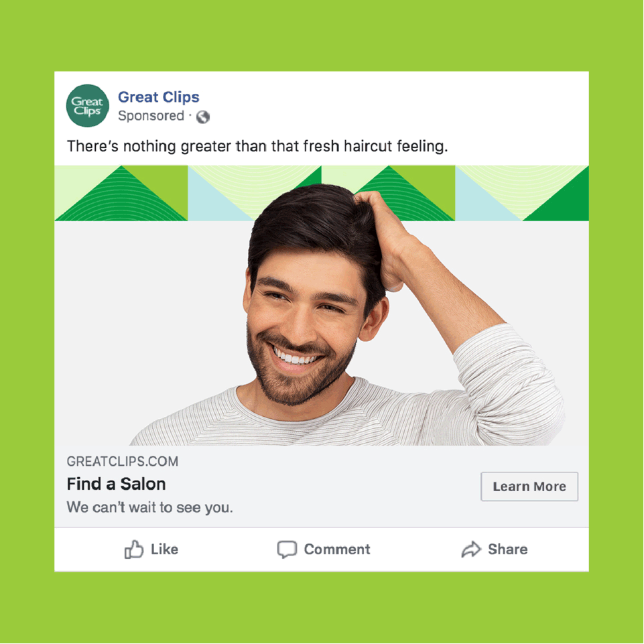Click the Find a Salon headline
The height and width of the screenshot is (644, 644).
point(116,484)
